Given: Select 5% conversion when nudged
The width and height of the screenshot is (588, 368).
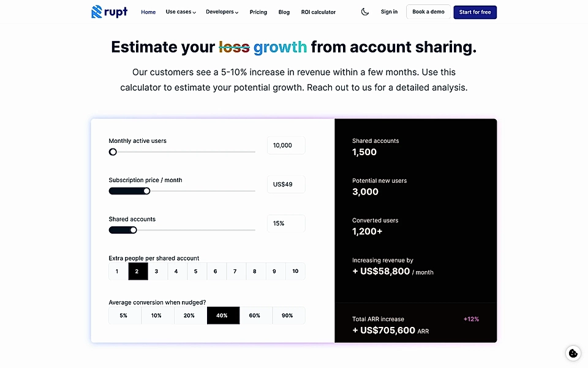Looking at the screenshot, I should [x=124, y=315].
